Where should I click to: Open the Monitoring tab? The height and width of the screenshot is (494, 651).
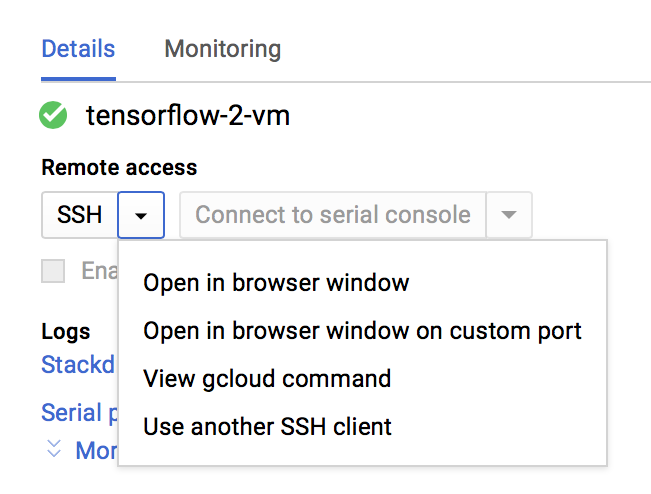tap(222, 49)
